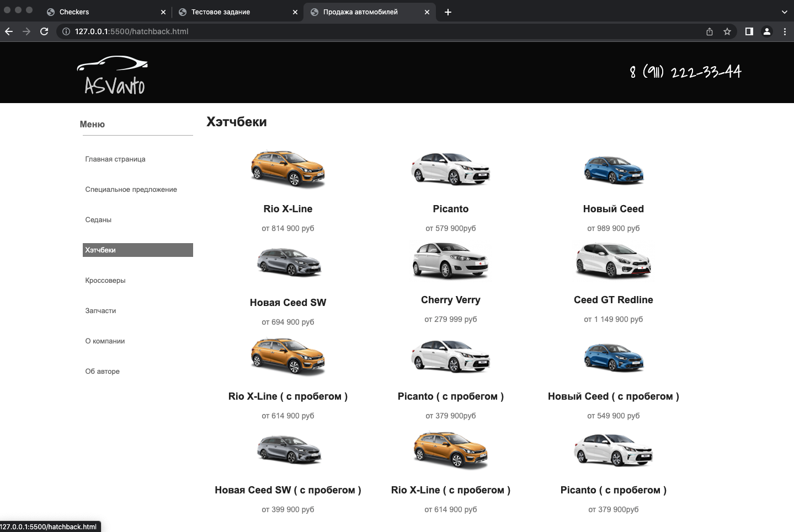Click the Rio X-Line car photo
The image size is (794, 532).
(287, 169)
